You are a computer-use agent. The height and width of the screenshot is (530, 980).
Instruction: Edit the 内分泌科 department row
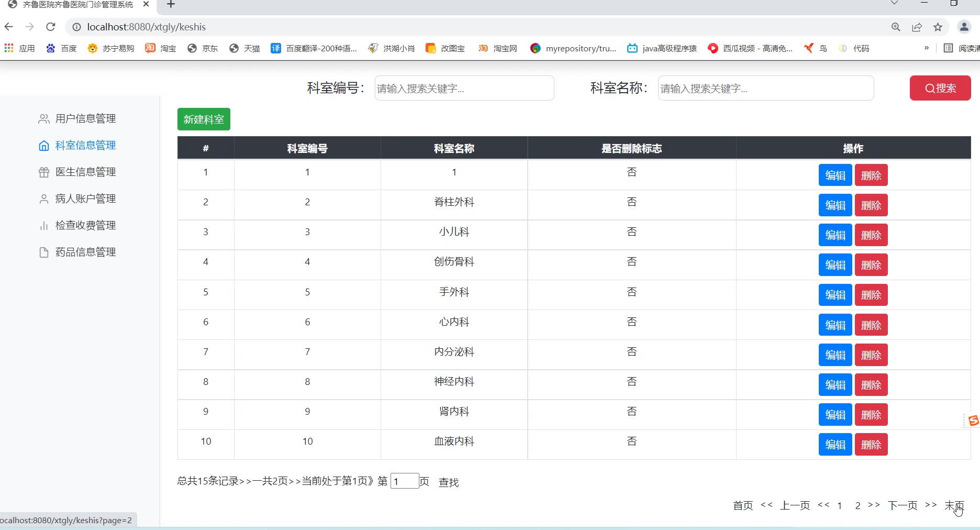point(835,355)
